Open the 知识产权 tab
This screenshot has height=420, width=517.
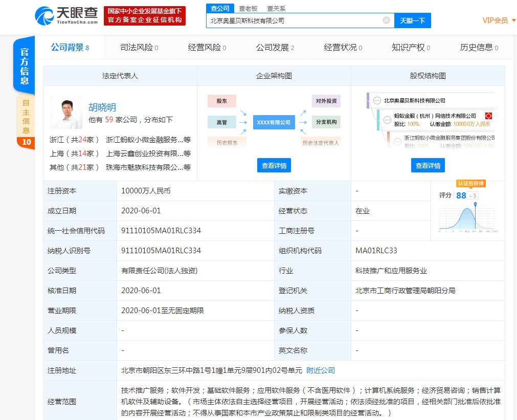(411, 48)
